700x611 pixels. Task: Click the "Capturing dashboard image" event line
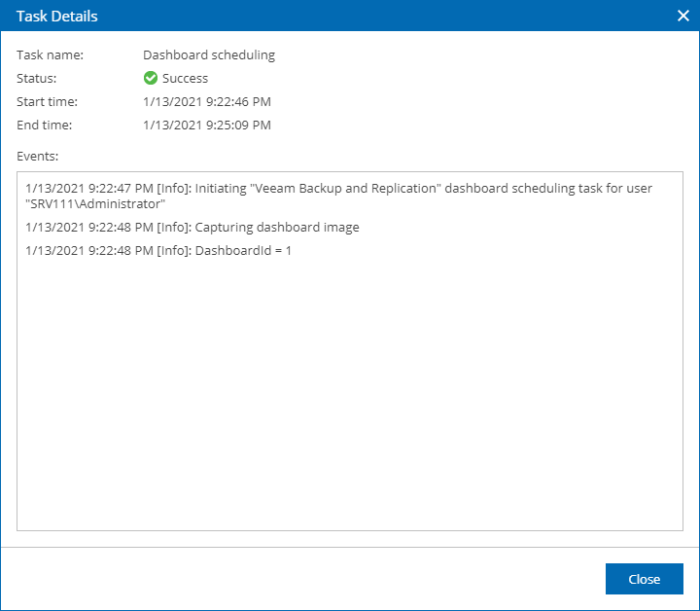pyautogui.click(x=192, y=227)
